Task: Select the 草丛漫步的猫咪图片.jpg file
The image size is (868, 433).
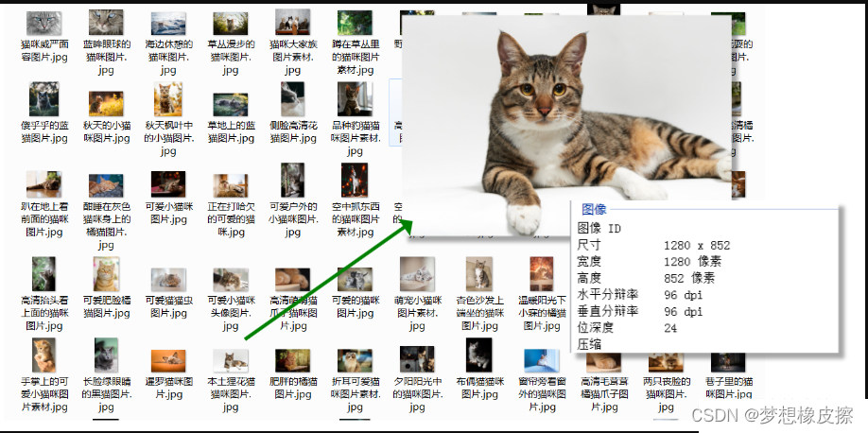Action: [231, 44]
